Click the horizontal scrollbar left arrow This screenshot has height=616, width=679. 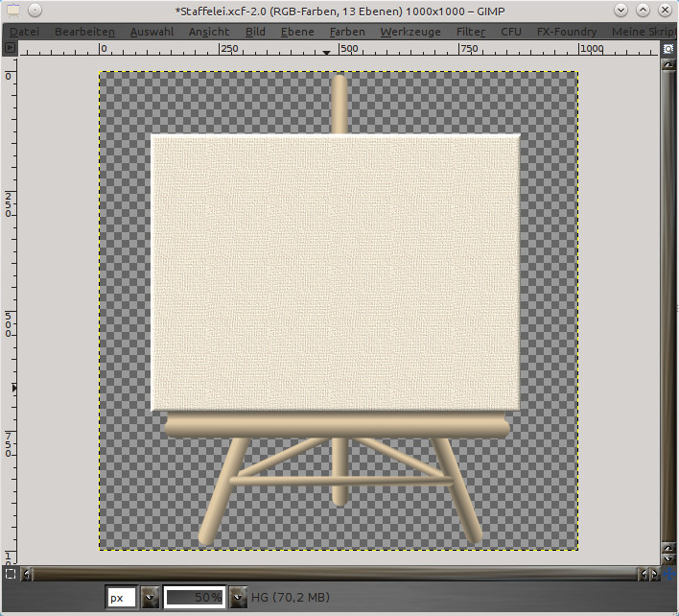pos(27,575)
